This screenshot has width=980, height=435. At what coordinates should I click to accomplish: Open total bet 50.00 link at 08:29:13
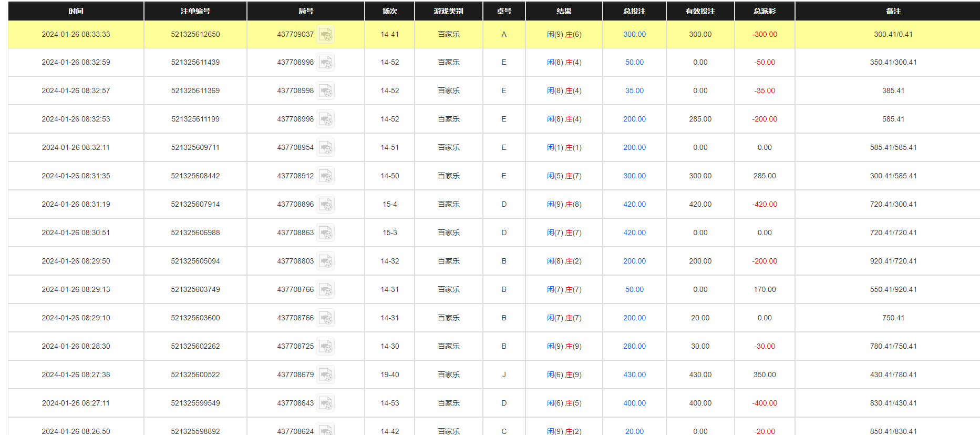(x=634, y=289)
